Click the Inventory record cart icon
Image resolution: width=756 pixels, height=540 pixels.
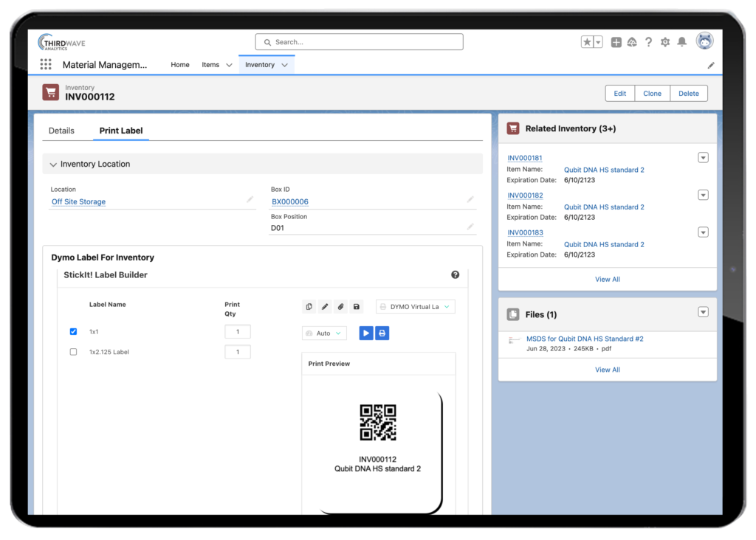tap(51, 92)
